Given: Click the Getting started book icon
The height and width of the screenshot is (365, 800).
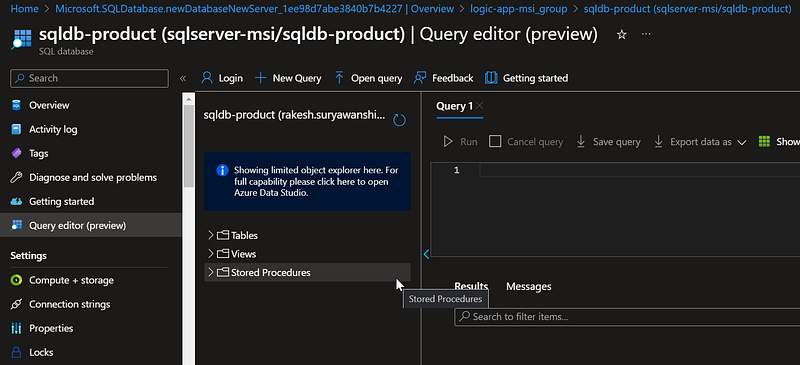Looking at the screenshot, I should pos(491,78).
